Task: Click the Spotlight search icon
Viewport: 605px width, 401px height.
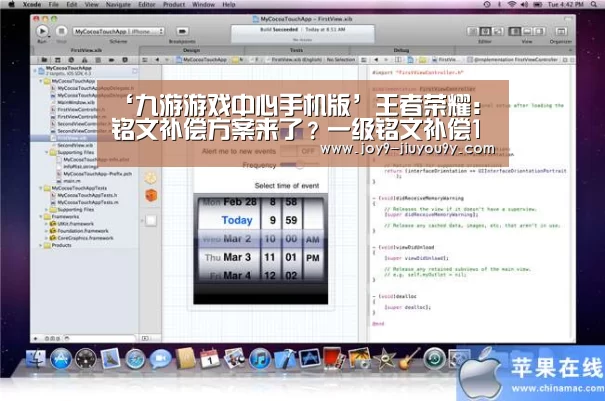Action: pos(593,5)
